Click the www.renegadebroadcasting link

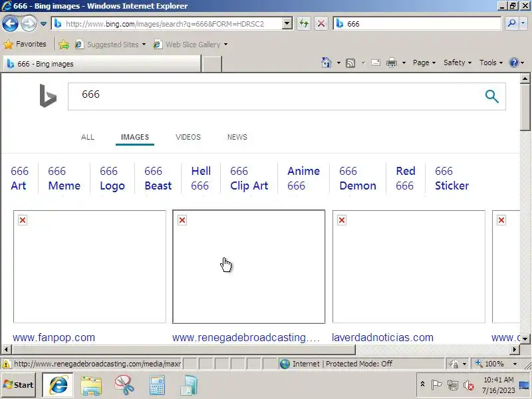coord(245,338)
